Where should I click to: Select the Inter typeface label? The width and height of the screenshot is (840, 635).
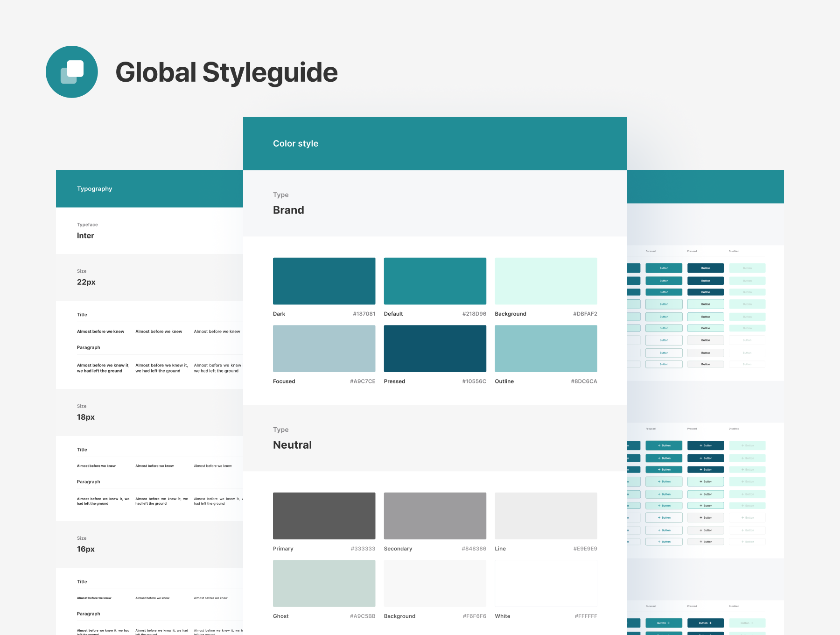pyautogui.click(x=85, y=236)
